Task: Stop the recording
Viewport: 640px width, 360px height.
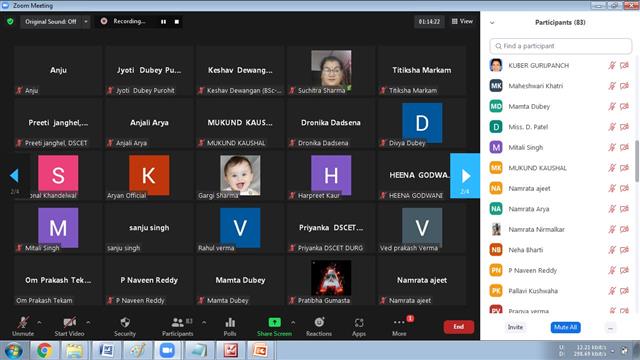Action: [177, 22]
